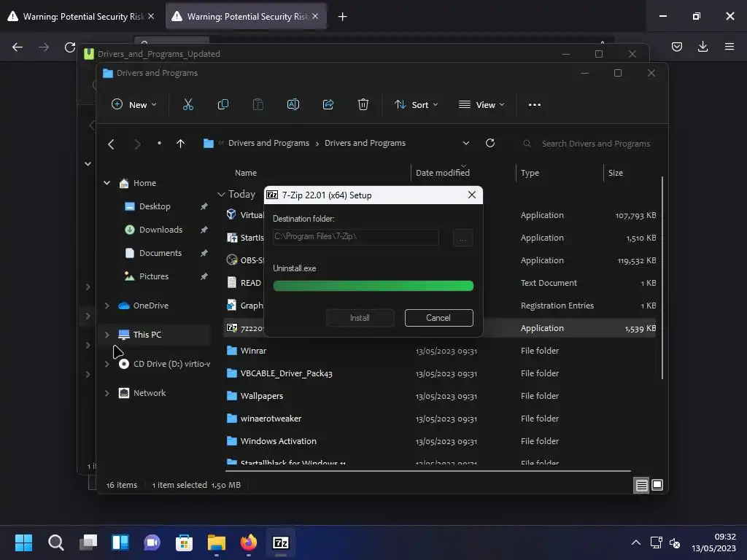Refresh the Drivers and Programs folder

(x=489, y=144)
